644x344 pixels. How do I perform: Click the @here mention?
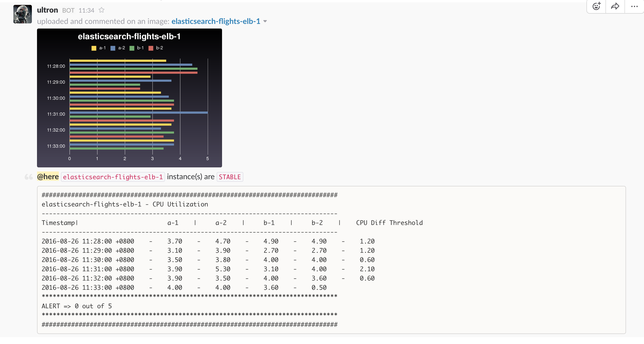tap(48, 177)
